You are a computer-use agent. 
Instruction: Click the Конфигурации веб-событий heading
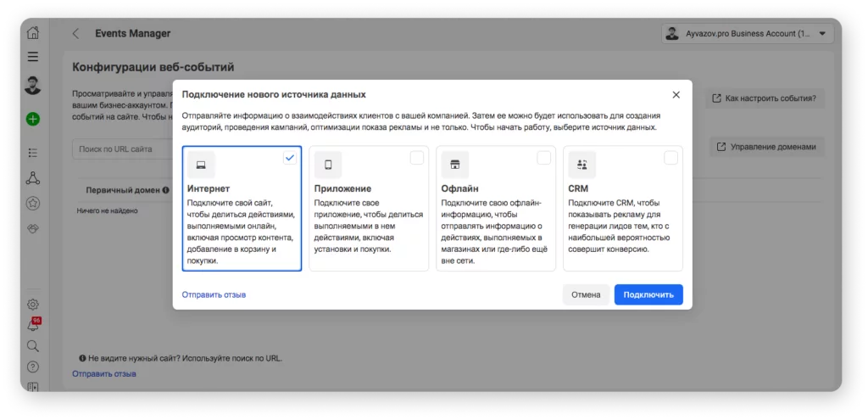coord(153,68)
